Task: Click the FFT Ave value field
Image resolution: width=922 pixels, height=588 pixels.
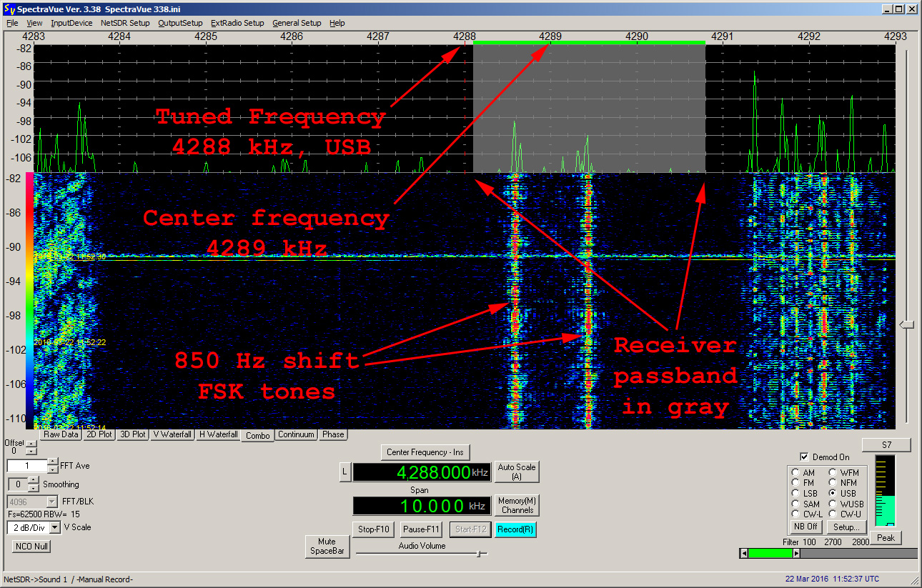Action: click(x=27, y=465)
